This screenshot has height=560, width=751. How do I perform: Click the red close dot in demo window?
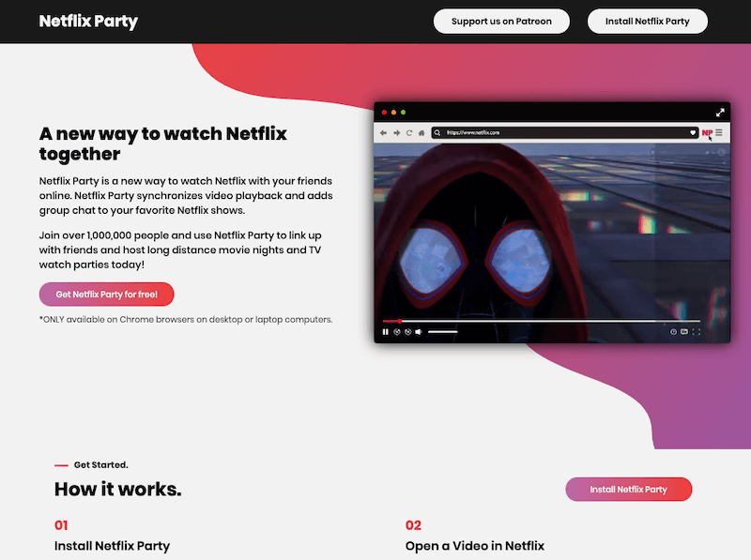click(384, 113)
